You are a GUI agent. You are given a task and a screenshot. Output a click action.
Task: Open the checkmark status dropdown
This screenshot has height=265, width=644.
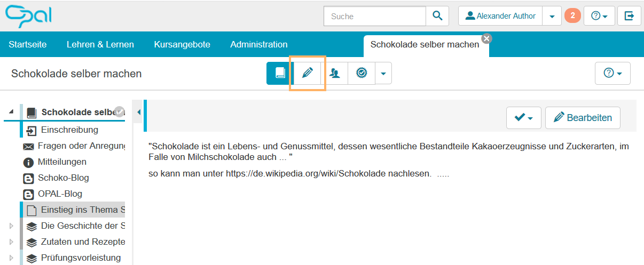click(x=523, y=118)
